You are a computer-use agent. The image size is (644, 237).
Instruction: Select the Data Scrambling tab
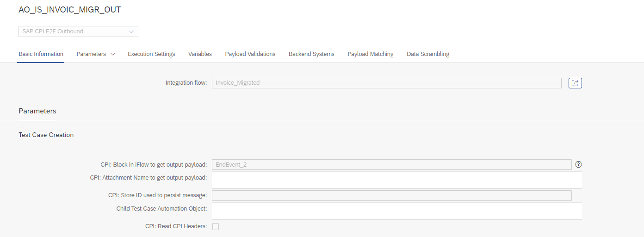click(x=428, y=54)
